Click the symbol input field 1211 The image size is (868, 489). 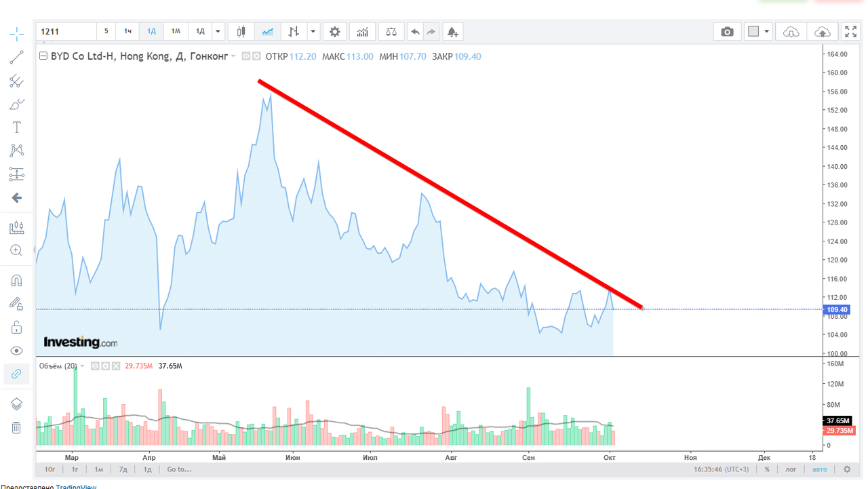point(66,31)
